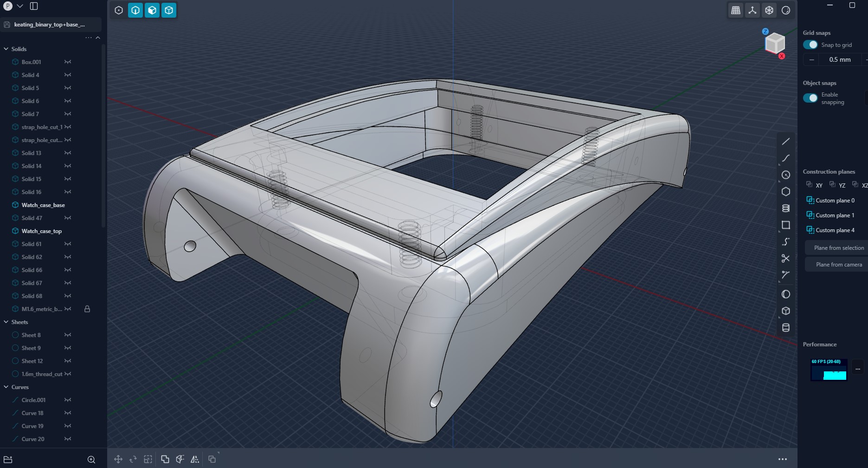The image size is (868, 468).
Task: Click Plane from camera button
Action: 838,265
